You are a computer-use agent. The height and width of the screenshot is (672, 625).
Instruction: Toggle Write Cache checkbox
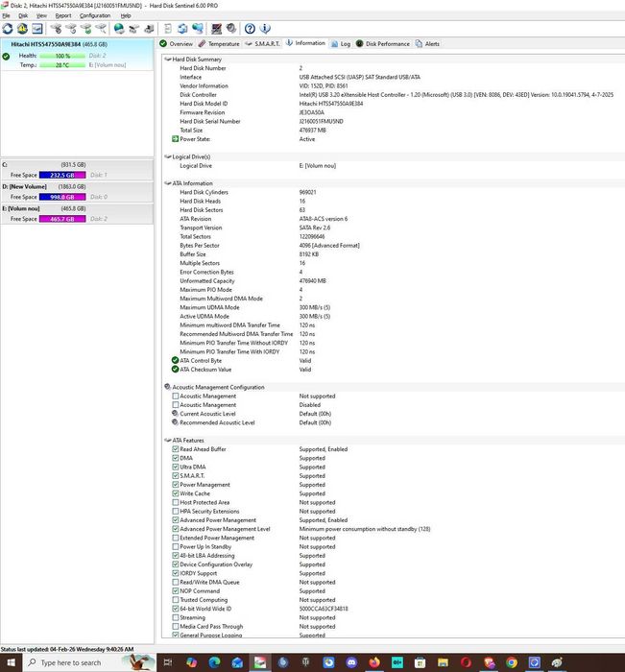coord(176,493)
